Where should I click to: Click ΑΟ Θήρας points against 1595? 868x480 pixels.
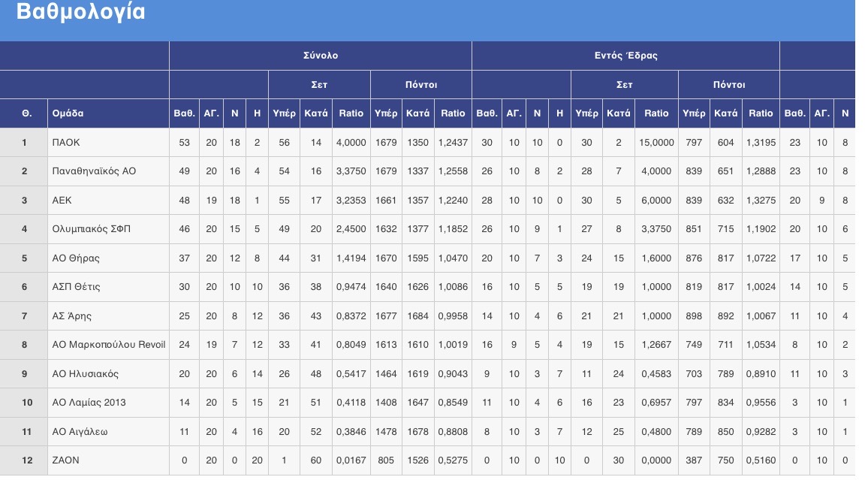(x=418, y=258)
